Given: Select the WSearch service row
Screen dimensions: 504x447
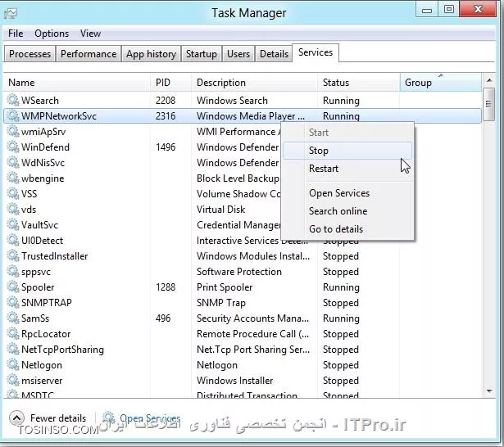Looking at the screenshot, I should pos(243,101).
